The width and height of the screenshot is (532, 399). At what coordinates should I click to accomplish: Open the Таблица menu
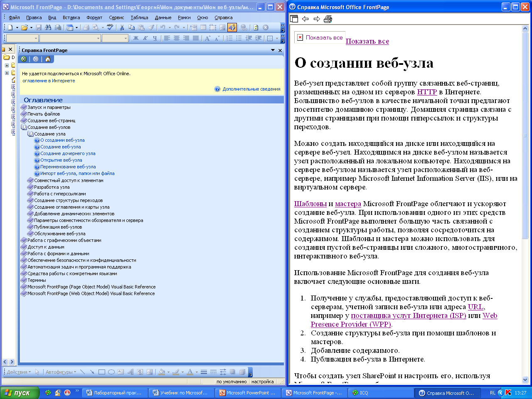(139, 17)
